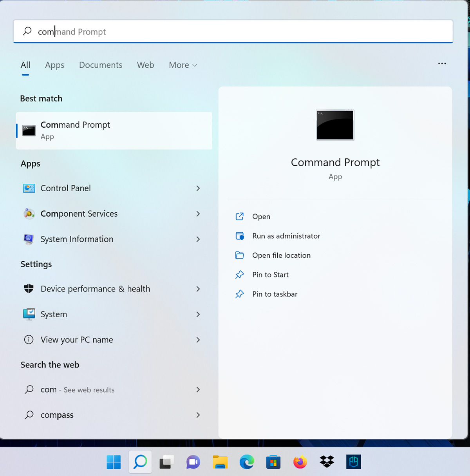Expand the 'compass' suggestion chevron
The image size is (470, 476).
(x=198, y=415)
